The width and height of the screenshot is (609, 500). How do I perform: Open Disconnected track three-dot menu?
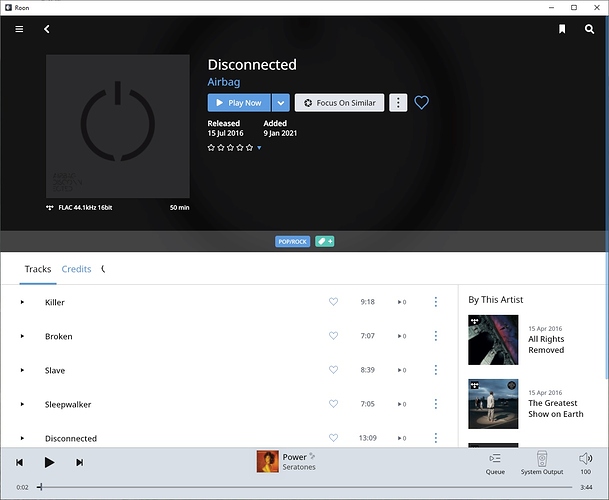click(x=436, y=438)
